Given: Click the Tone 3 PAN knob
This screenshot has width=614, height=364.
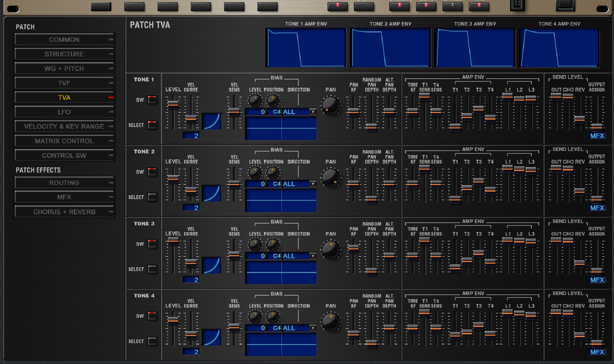Looking at the screenshot, I should [x=331, y=249].
